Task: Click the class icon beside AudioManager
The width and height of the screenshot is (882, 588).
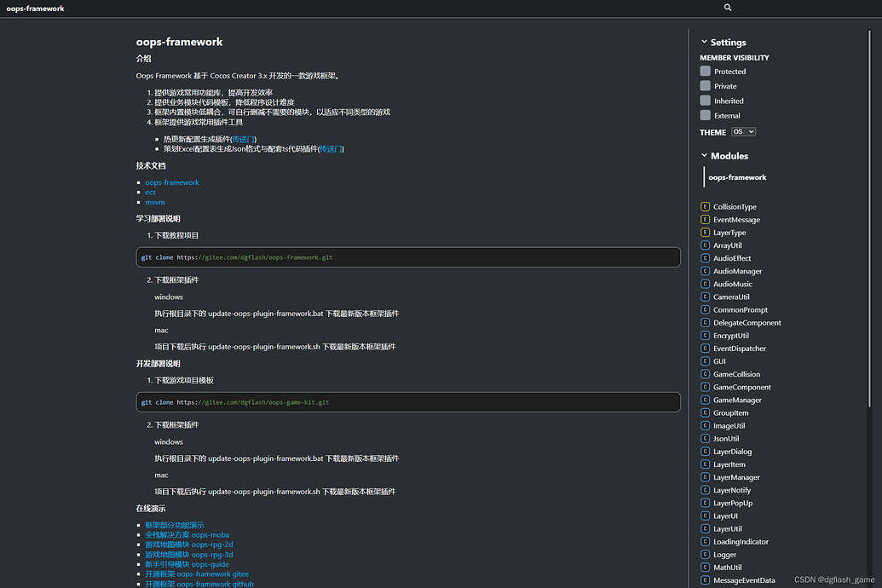Action: pyautogui.click(x=706, y=271)
